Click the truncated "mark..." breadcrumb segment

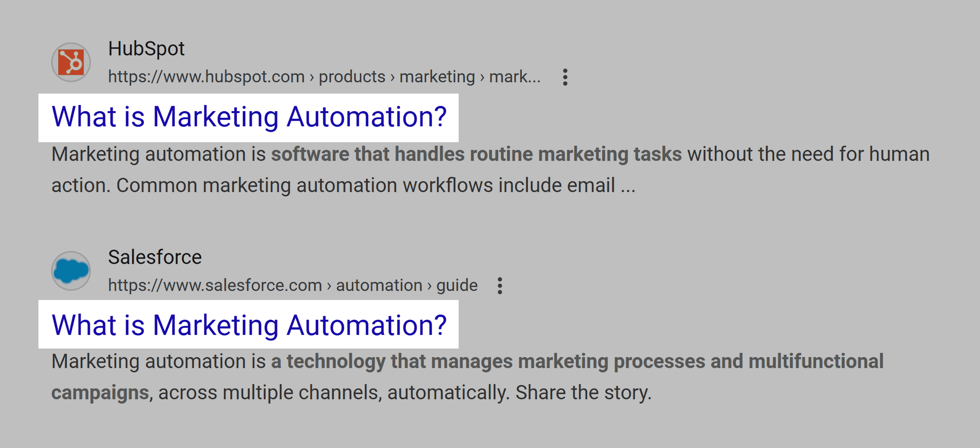click(515, 77)
